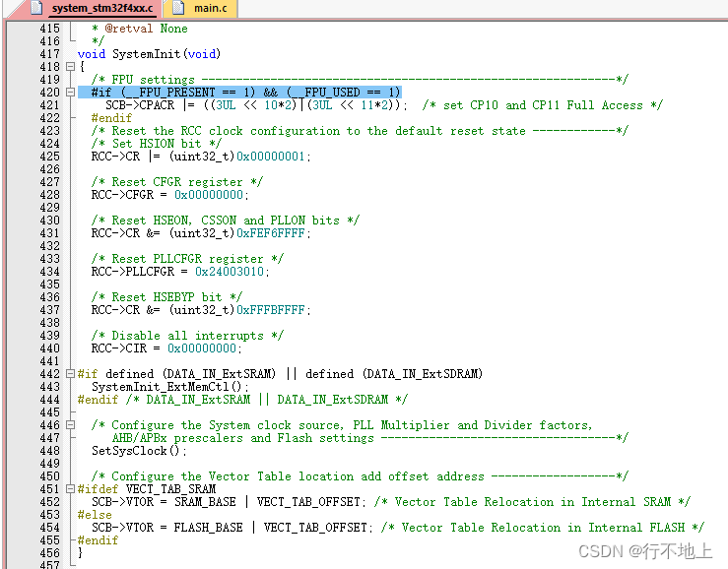The height and width of the screenshot is (569, 728).
Task: Click line number 434 in the gutter
Action: pyautogui.click(x=49, y=272)
